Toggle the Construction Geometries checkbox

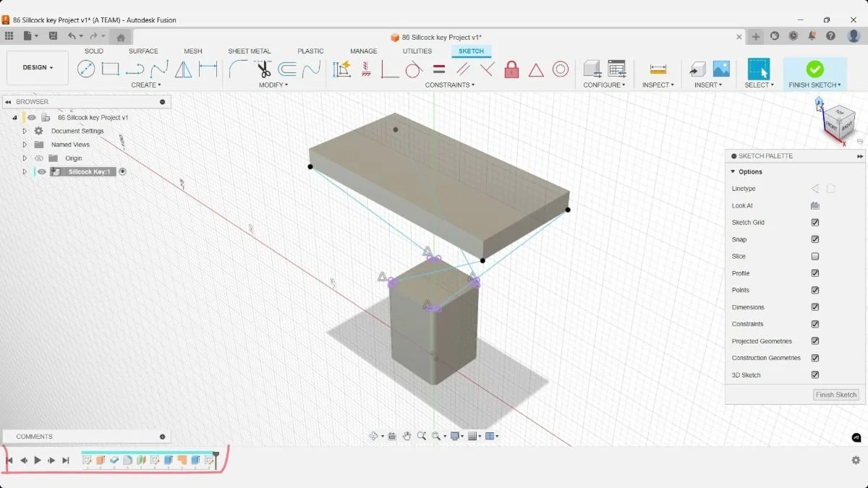(815, 358)
